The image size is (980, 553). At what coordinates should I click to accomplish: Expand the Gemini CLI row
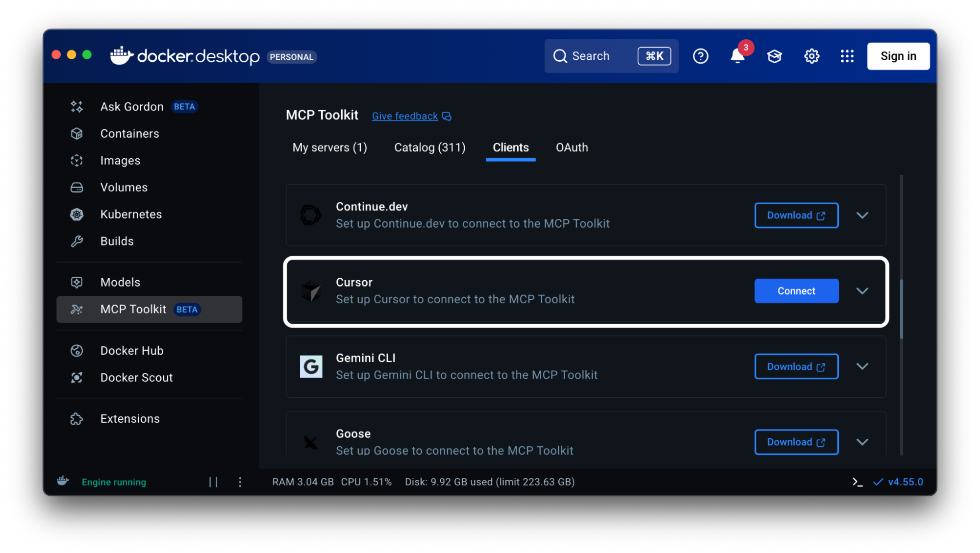tap(862, 366)
